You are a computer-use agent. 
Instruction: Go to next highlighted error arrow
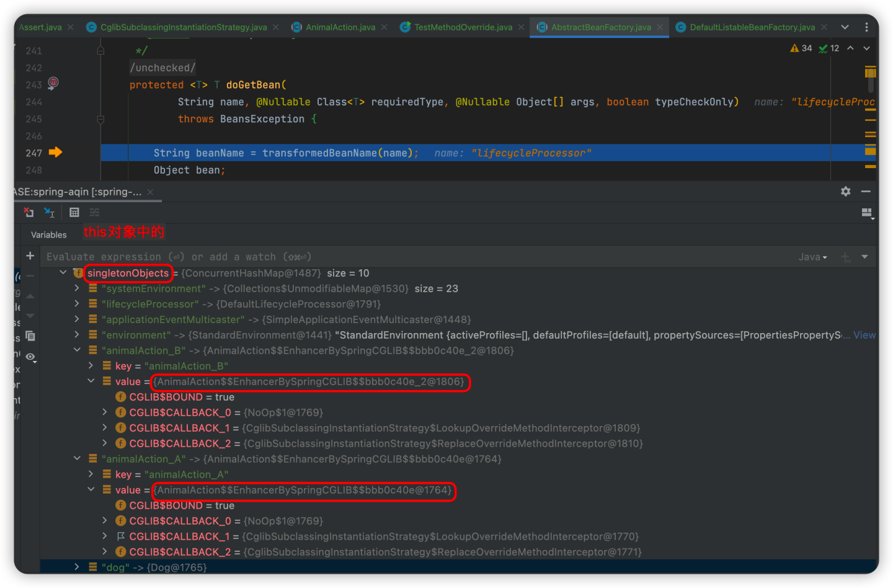click(866, 48)
